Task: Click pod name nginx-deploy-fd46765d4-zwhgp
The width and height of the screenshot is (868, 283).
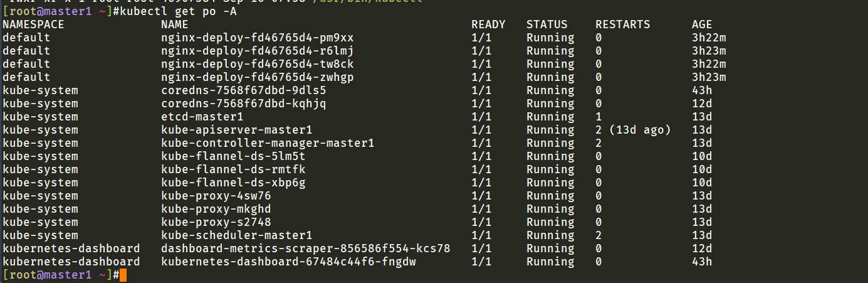Action: [257, 77]
